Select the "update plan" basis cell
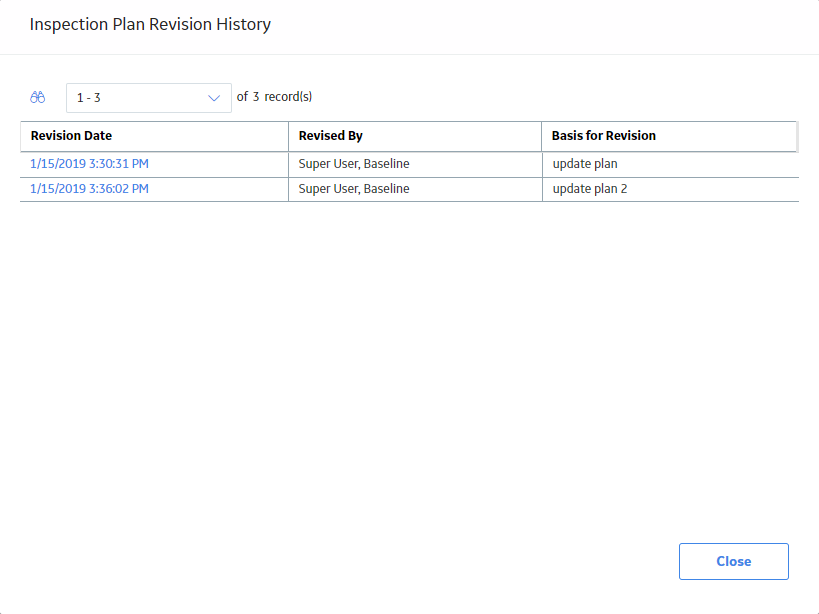The width and height of the screenshot is (819, 614). (x=671, y=164)
